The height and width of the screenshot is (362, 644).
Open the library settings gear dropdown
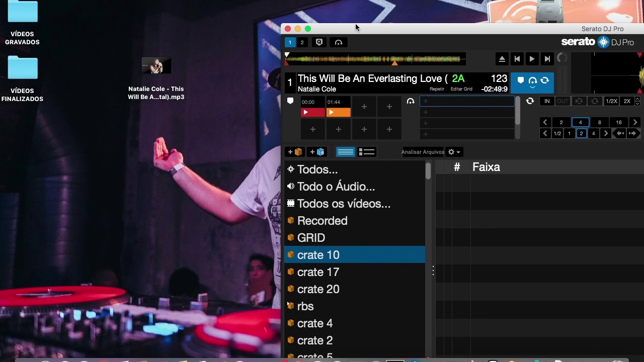coord(454,152)
